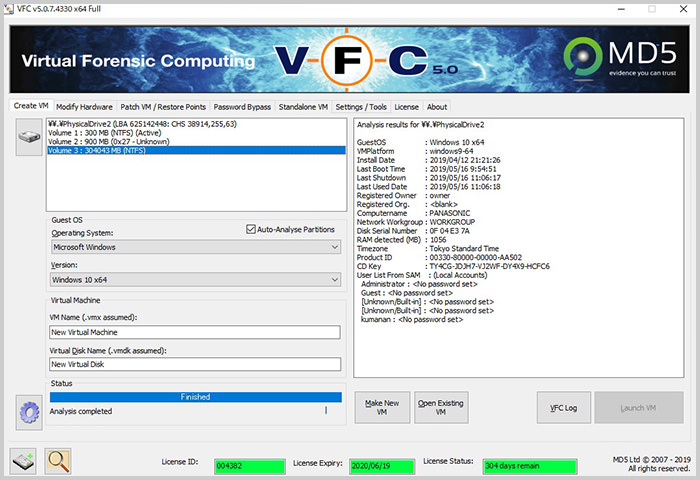Go to the Password Bypass tab
This screenshot has width=700, height=480.
click(241, 107)
